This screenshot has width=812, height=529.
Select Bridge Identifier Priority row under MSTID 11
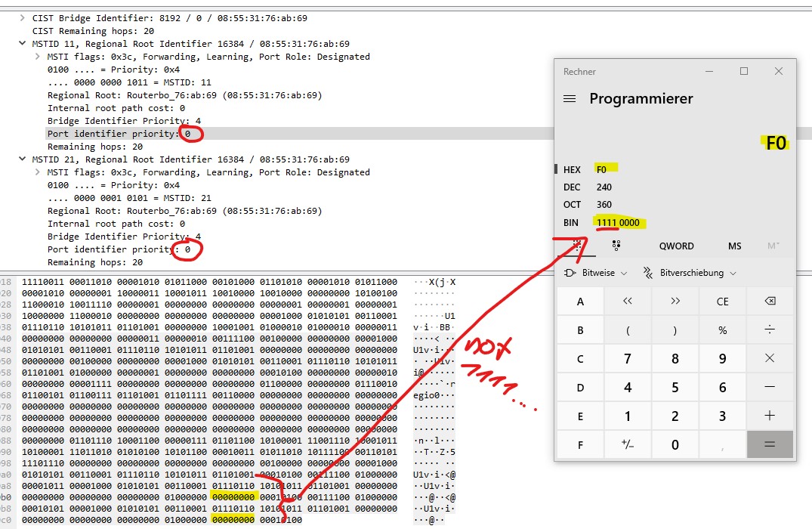click(125, 121)
